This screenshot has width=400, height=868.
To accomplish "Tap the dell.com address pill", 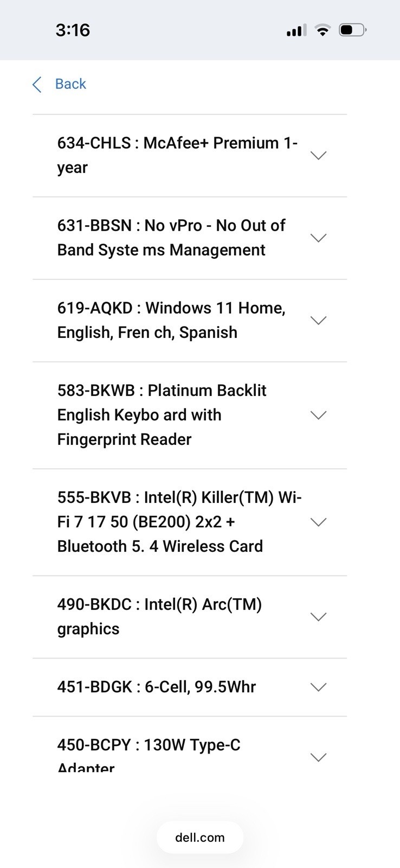I will point(200,838).
